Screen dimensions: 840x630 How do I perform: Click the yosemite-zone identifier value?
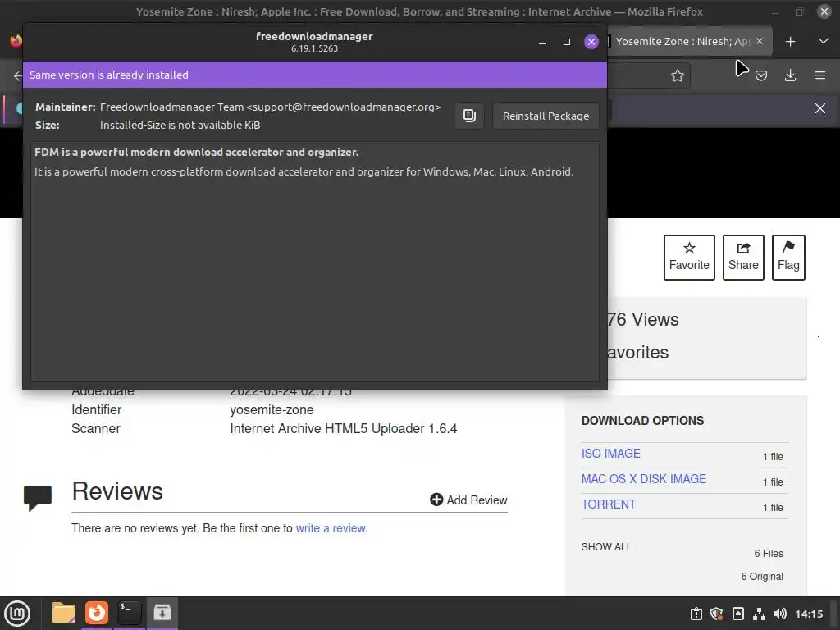(x=272, y=410)
